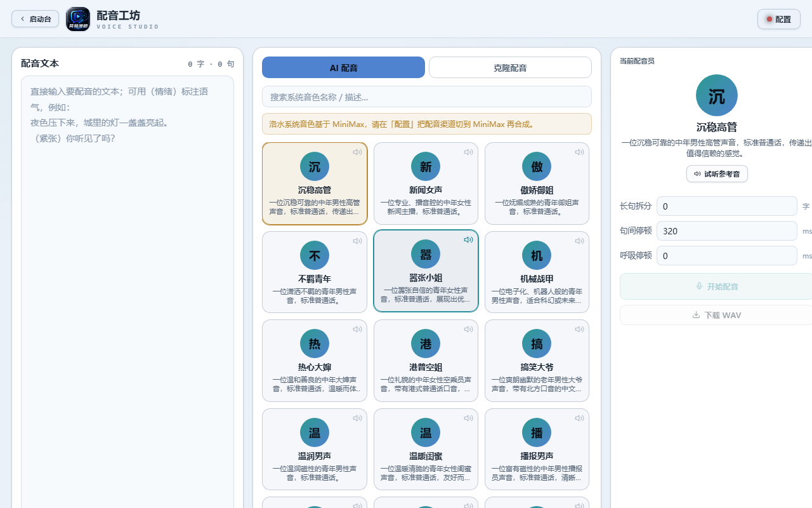812x508 pixels.
Task: Click the 长句拆分 value field
Action: 727,206
